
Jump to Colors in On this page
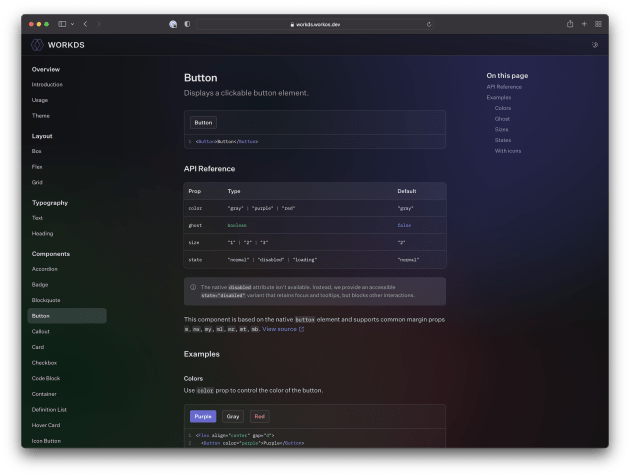click(503, 108)
